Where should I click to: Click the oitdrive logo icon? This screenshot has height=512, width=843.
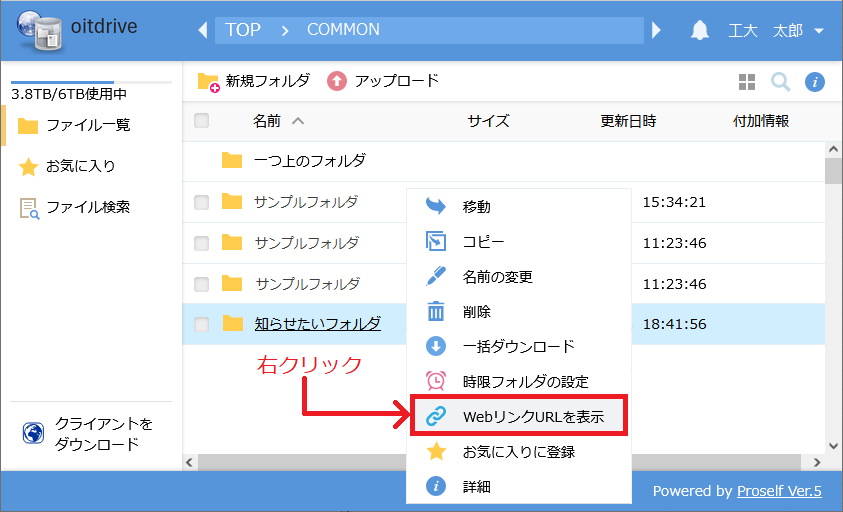pos(35,30)
